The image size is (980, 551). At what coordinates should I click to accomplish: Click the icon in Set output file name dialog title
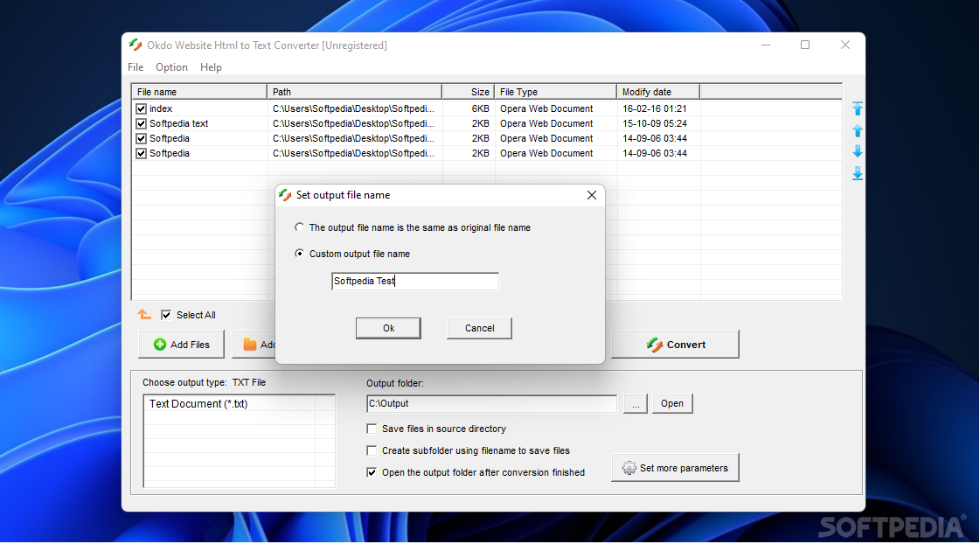[286, 195]
